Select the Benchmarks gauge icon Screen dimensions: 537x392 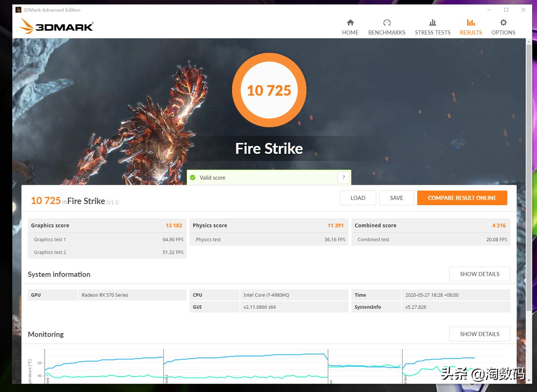[x=386, y=23]
